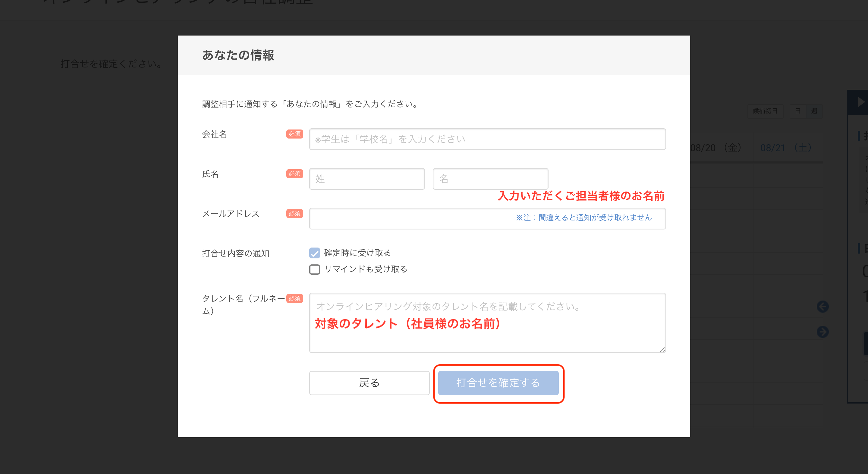Click 確定時に受け取る label text
This screenshot has width=868, height=474.
pyautogui.click(x=357, y=253)
